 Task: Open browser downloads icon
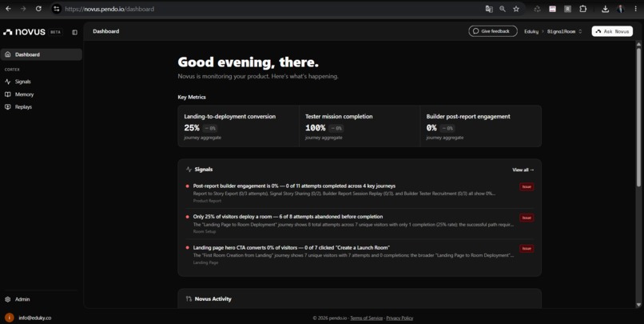(605, 9)
